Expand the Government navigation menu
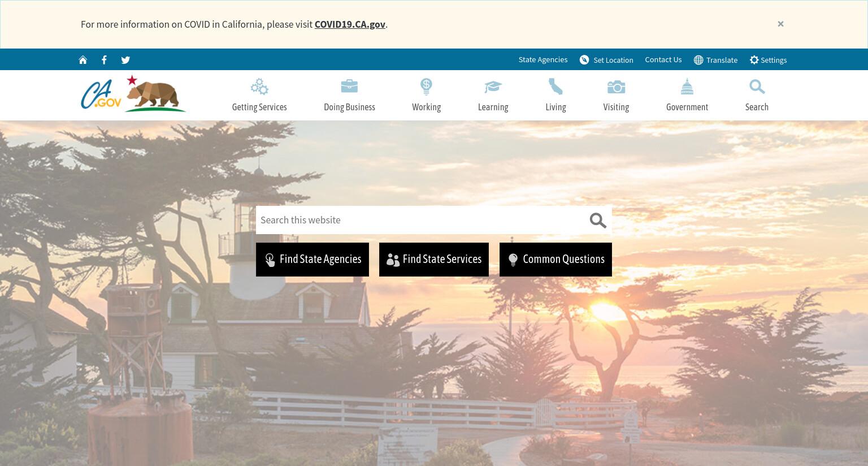This screenshot has height=466, width=868. coord(687,95)
